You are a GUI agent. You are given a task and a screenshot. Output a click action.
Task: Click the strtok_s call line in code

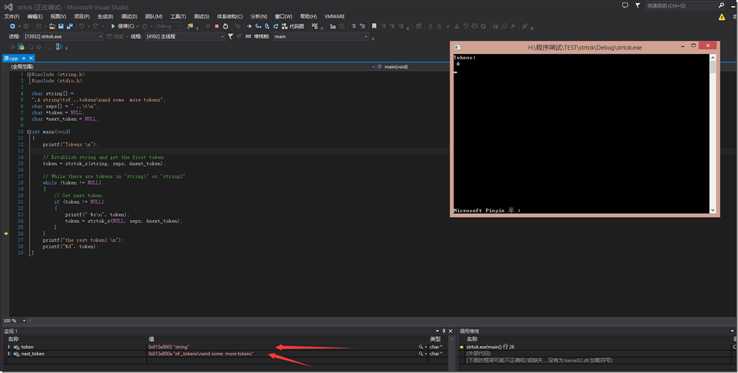pyautogui.click(x=103, y=164)
